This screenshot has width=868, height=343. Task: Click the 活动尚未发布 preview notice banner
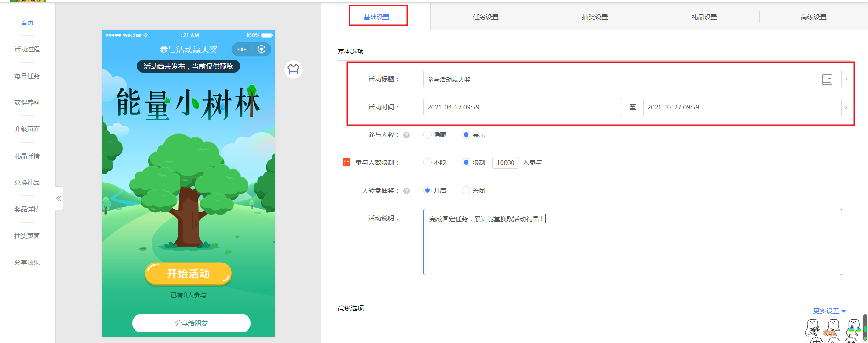coord(188,66)
